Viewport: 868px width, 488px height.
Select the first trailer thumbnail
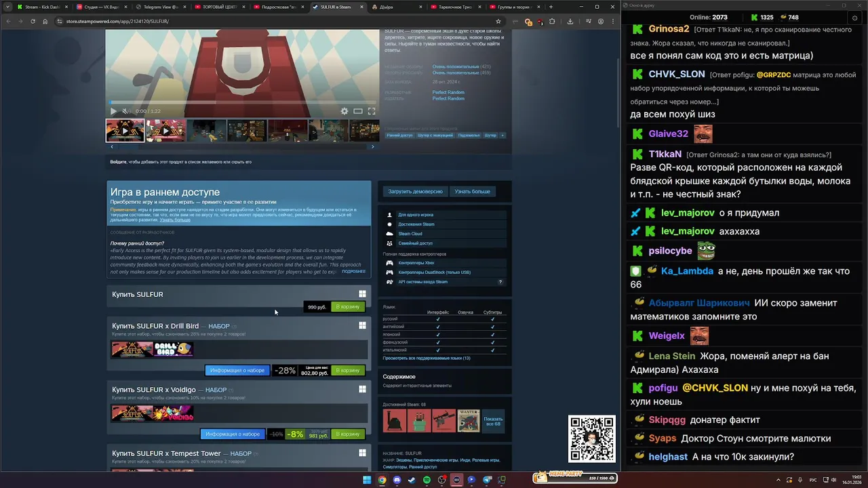pyautogui.click(x=125, y=131)
